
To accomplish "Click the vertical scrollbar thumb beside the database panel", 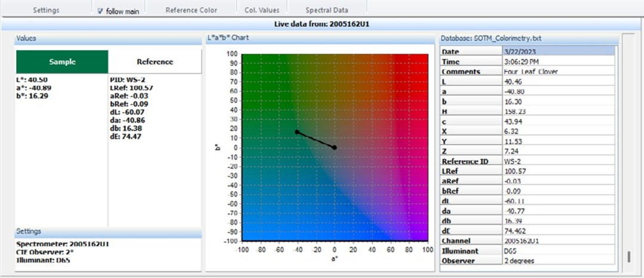I will (x=628, y=257).
